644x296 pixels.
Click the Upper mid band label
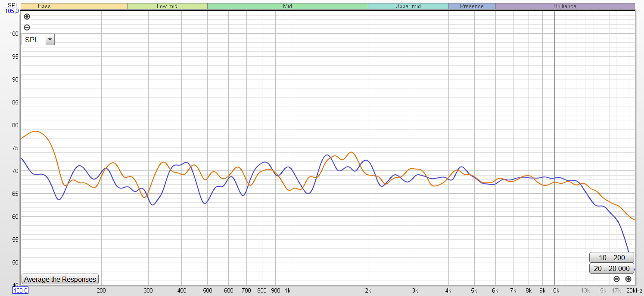pos(408,6)
